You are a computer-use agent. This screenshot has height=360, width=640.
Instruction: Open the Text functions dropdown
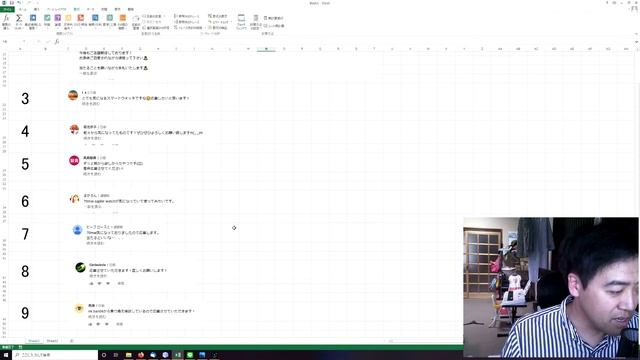click(68, 22)
